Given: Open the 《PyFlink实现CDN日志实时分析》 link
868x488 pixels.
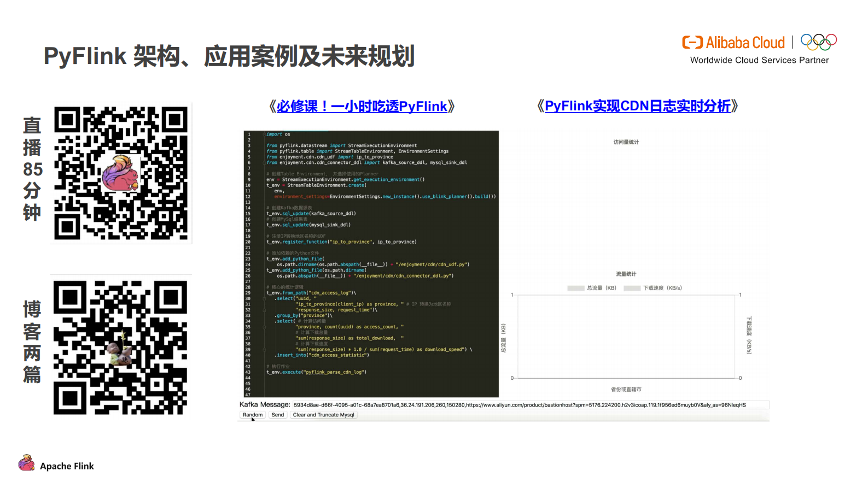Looking at the screenshot, I should [637, 105].
